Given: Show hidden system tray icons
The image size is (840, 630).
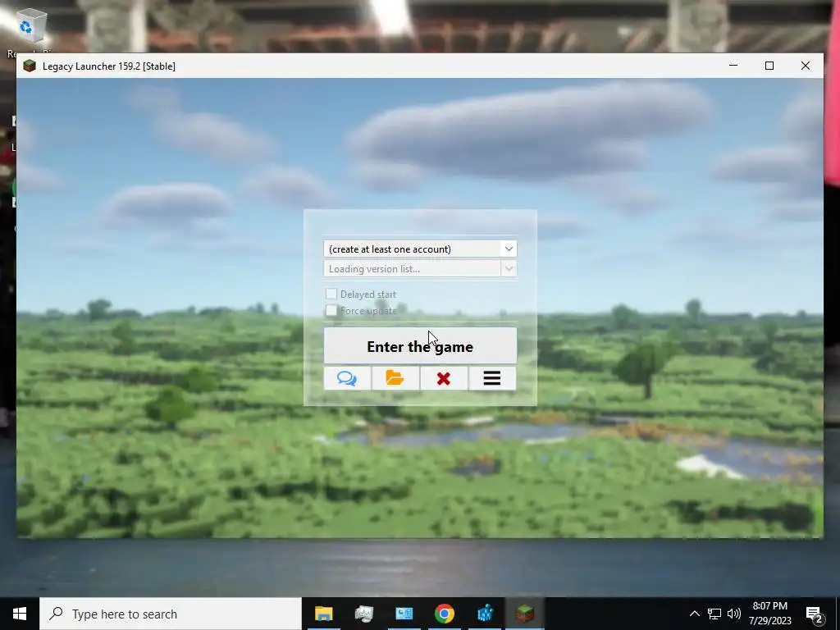Looking at the screenshot, I should 694,614.
